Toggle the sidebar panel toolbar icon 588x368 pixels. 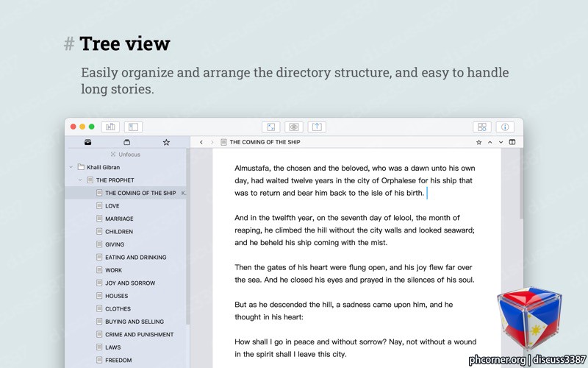[133, 127]
